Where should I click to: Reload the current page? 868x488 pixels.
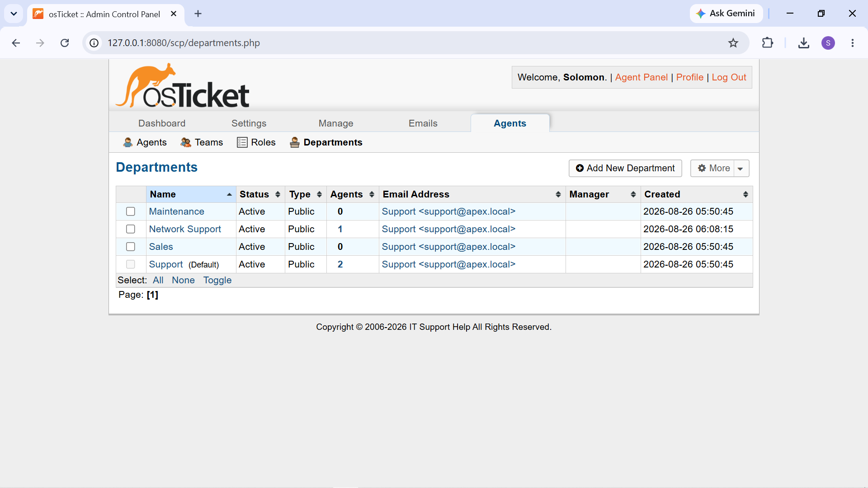[65, 43]
